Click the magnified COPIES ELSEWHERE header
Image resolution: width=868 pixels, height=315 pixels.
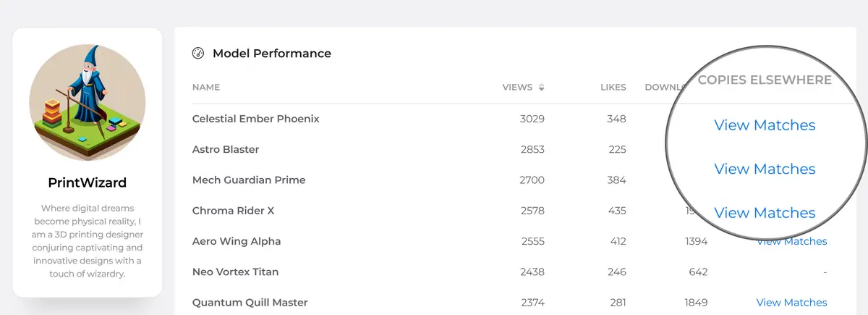(x=765, y=80)
